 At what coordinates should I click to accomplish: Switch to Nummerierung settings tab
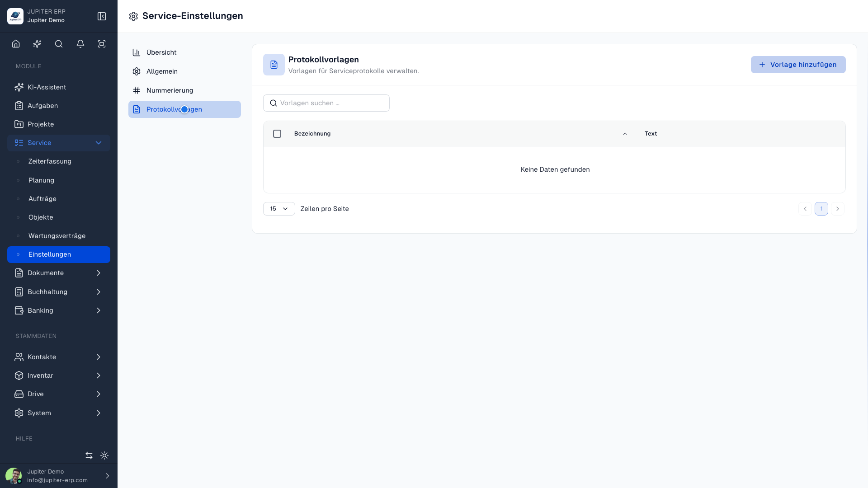(184, 90)
